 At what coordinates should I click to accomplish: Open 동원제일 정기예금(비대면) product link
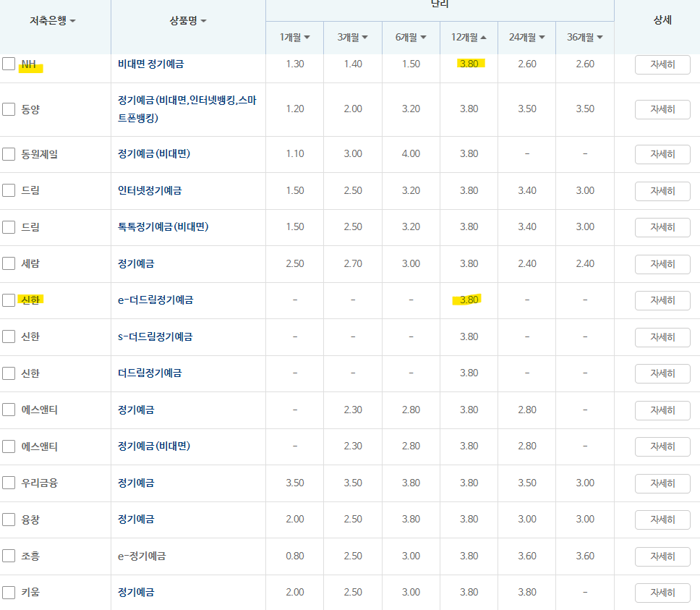click(x=154, y=154)
